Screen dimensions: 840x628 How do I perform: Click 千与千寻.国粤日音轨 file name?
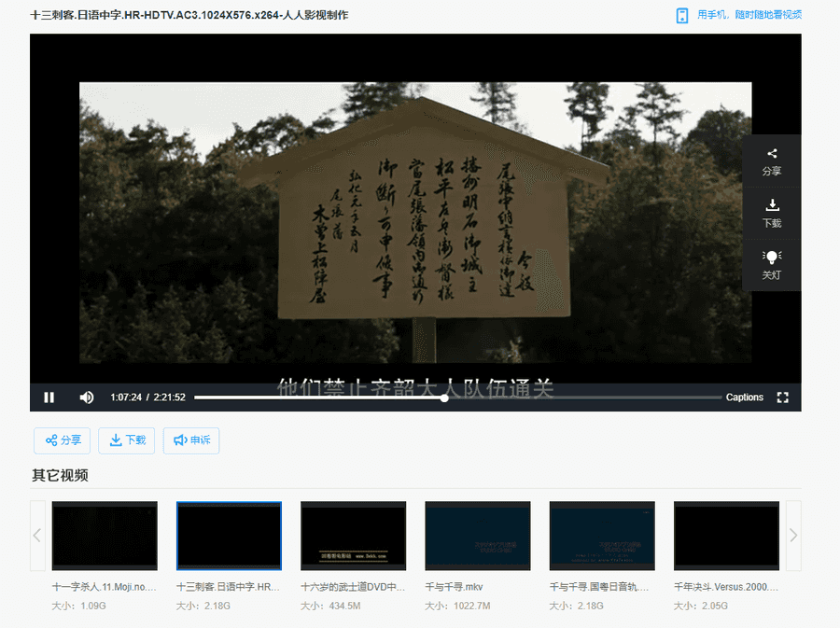599,587
